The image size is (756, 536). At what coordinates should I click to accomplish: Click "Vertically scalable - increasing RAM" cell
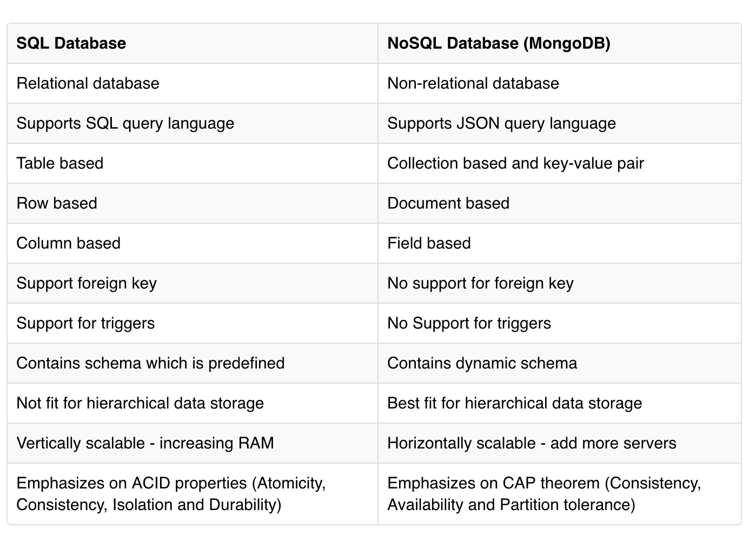click(x=145, y=443)
